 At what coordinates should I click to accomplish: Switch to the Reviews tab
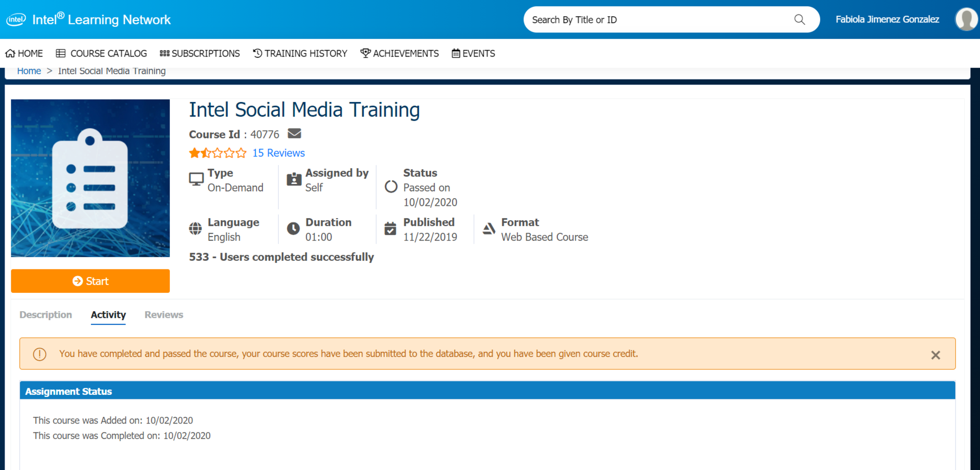point(164,315)
